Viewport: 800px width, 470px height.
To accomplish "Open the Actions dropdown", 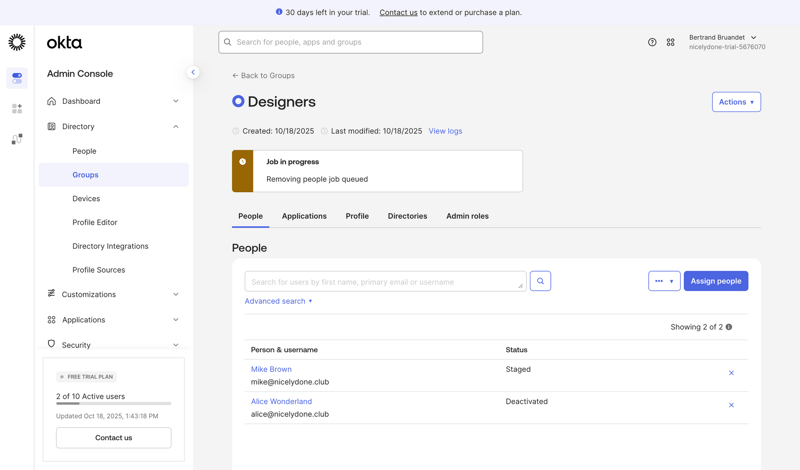I will 736,102.
